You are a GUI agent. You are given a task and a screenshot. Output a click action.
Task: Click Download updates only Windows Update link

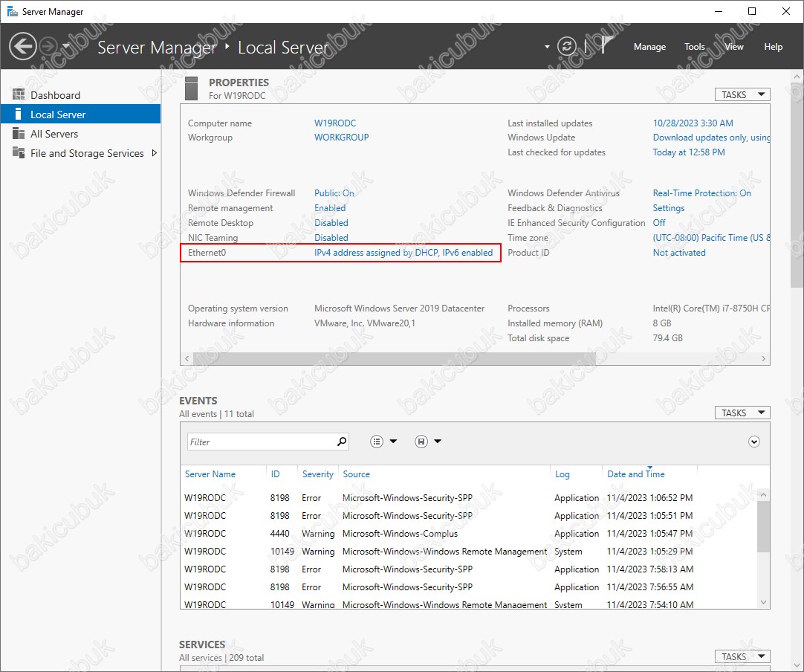[711, 138]
